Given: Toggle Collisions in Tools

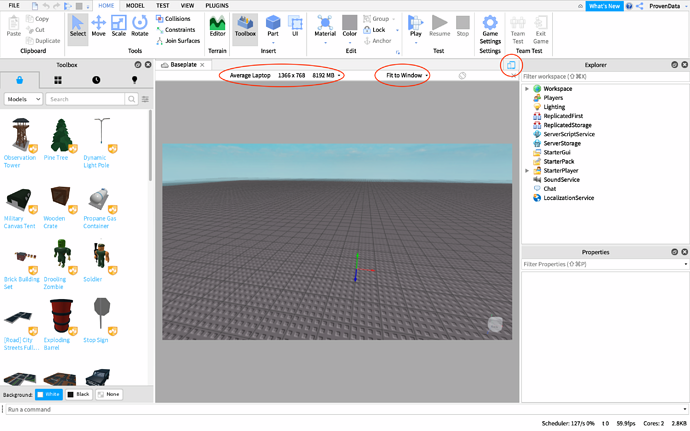Looking at the screenshot, I should click(173, 18).
